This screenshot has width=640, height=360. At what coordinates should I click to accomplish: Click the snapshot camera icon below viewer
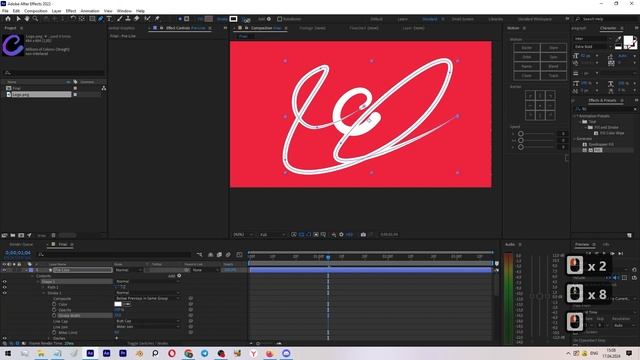coord(363,235)
